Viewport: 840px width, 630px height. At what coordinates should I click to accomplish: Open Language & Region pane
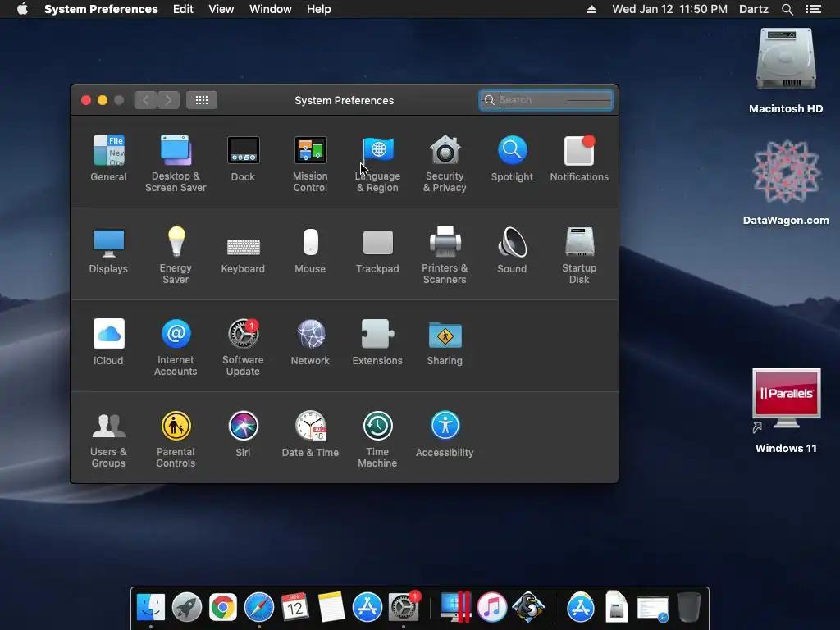pos(377,163)
